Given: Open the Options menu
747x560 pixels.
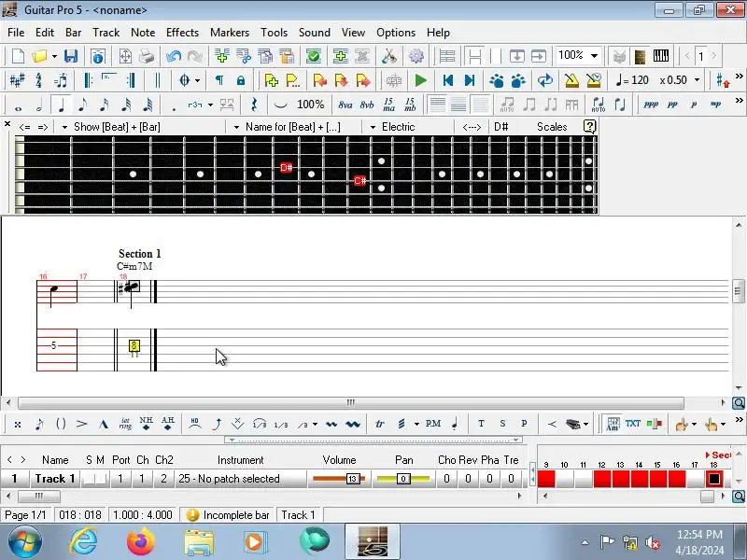Looking at the screenshot, I should click(395, 33).
